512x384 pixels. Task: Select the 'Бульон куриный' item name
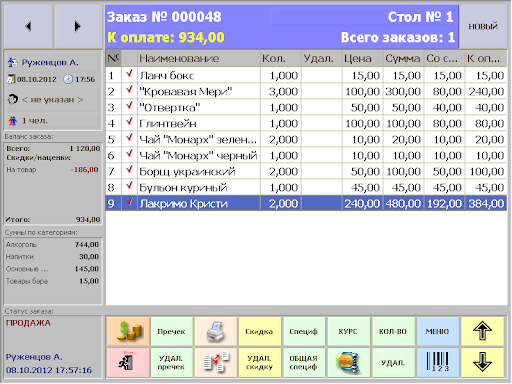tap(183, 188)
